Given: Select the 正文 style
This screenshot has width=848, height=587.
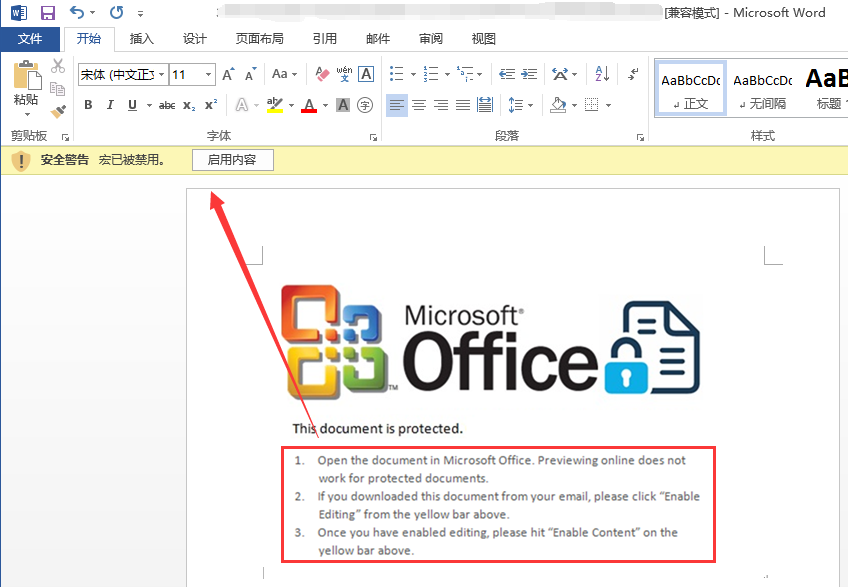Looking at the screenshot, I should click(691, 89).
